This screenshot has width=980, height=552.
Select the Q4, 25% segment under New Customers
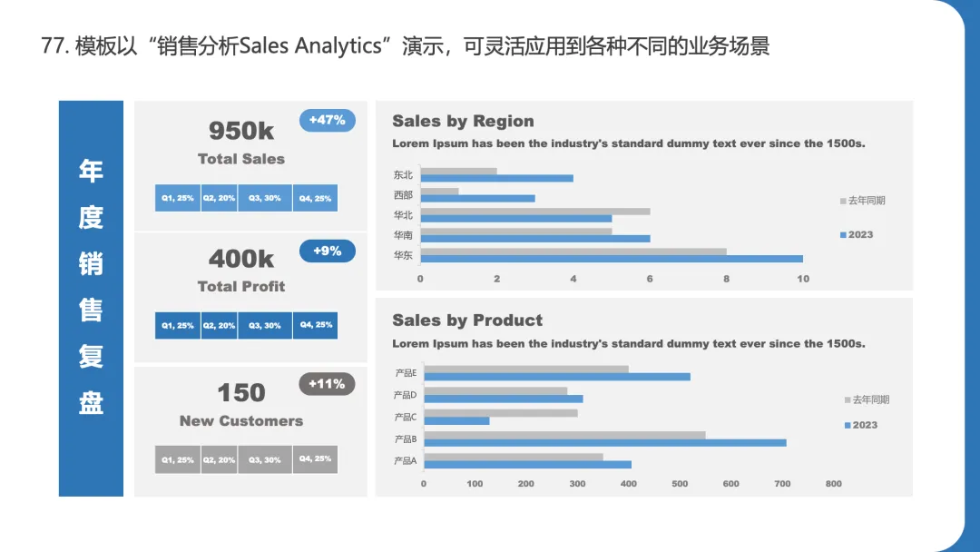tap(315, 458)
